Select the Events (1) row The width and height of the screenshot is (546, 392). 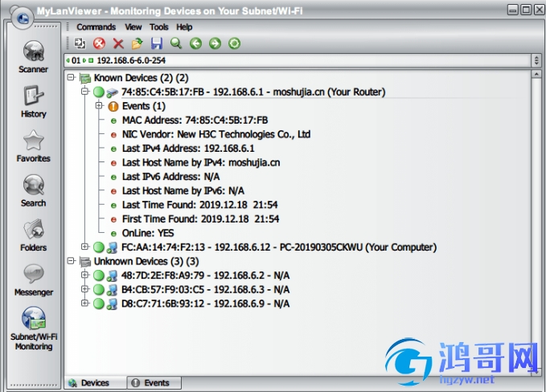[143, 106]
